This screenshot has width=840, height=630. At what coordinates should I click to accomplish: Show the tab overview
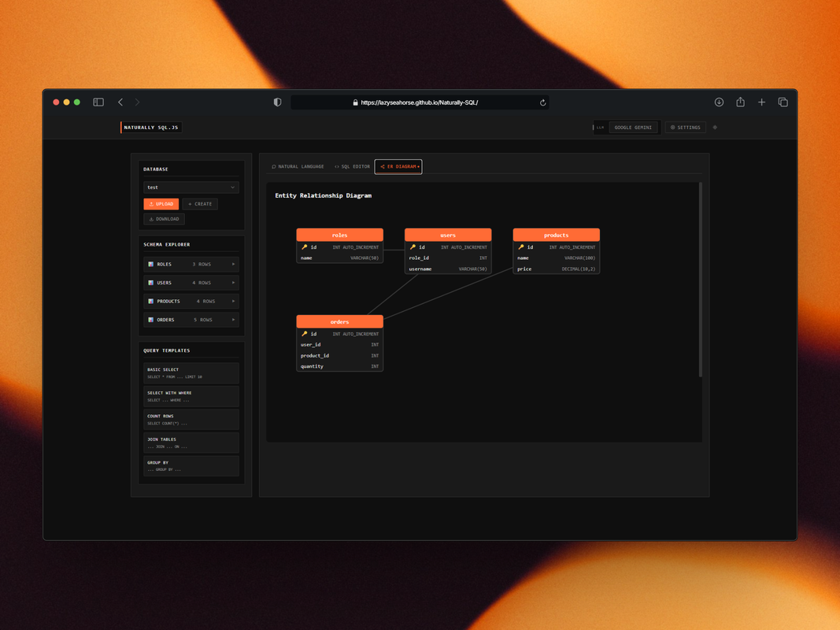coord(783,102)
